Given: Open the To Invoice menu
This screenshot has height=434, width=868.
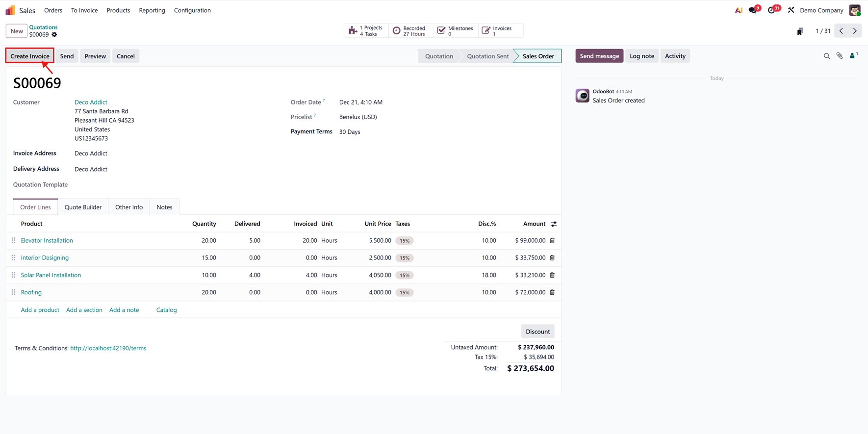Looking at the screenshot, I should tap(84, 10).
